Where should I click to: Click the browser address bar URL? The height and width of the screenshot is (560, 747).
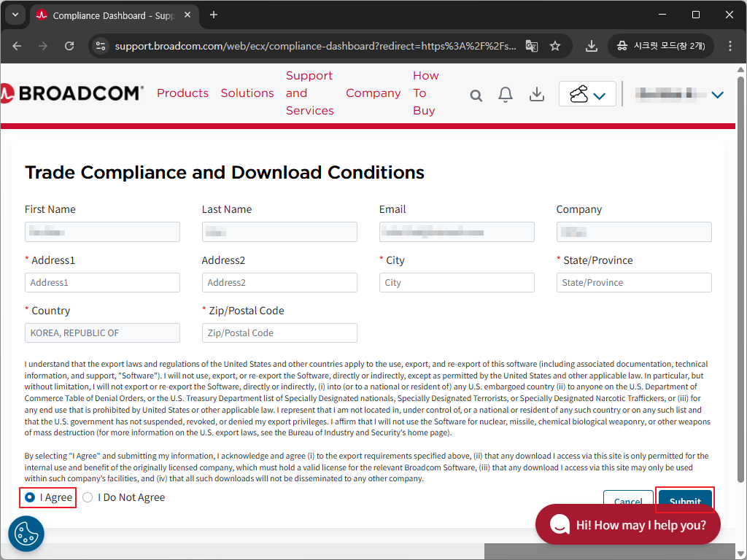pyautogui.click(x=315, y=46)
